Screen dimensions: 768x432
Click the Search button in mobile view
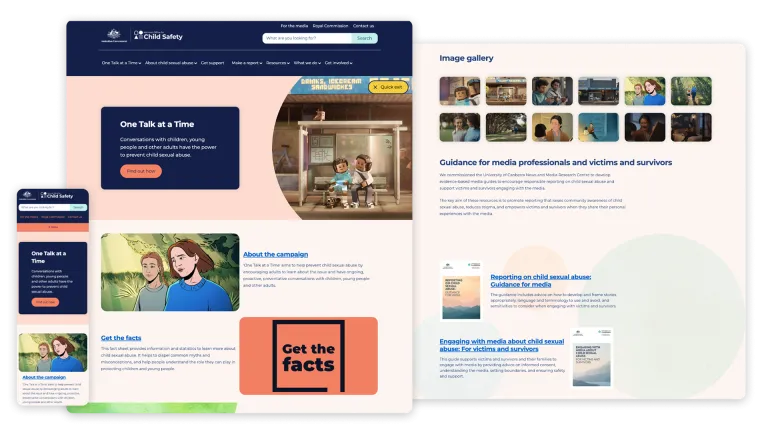point(78,208)
